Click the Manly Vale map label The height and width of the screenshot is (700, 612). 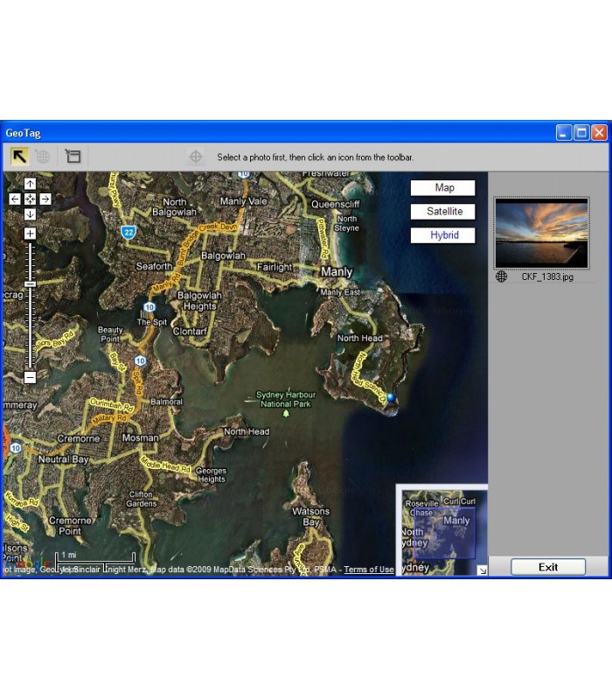pos(244,201)
